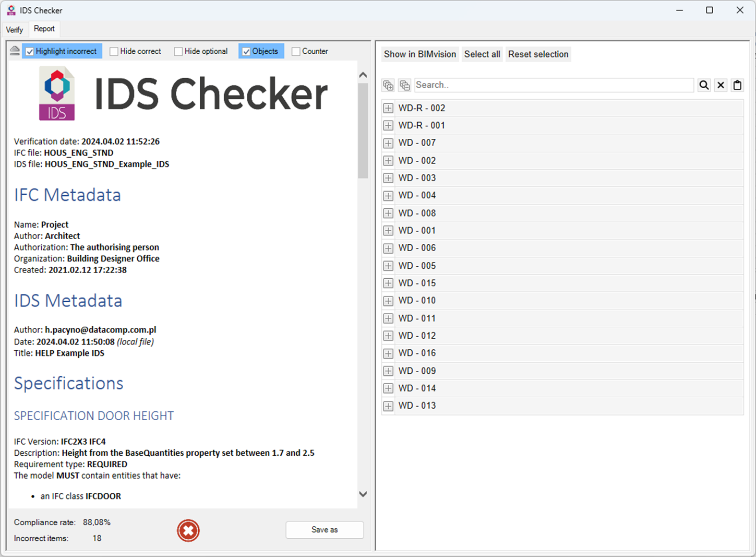Click the red failed status icon

click(188, 530)
